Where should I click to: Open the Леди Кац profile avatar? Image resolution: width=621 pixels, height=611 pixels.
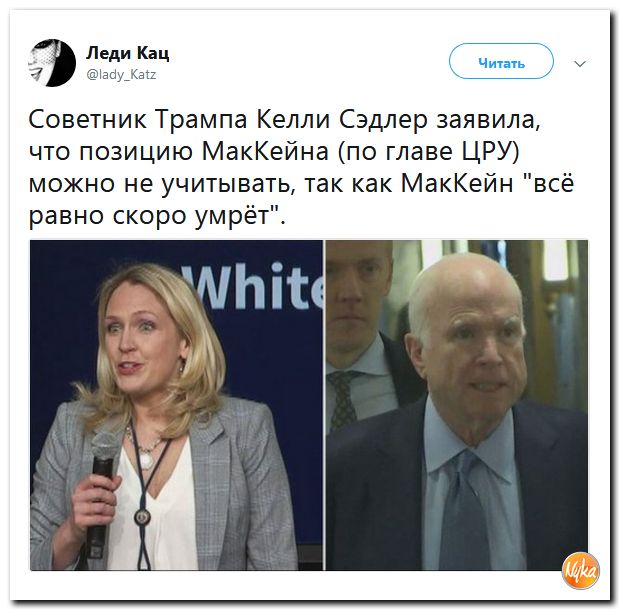[x=51, y=63]
